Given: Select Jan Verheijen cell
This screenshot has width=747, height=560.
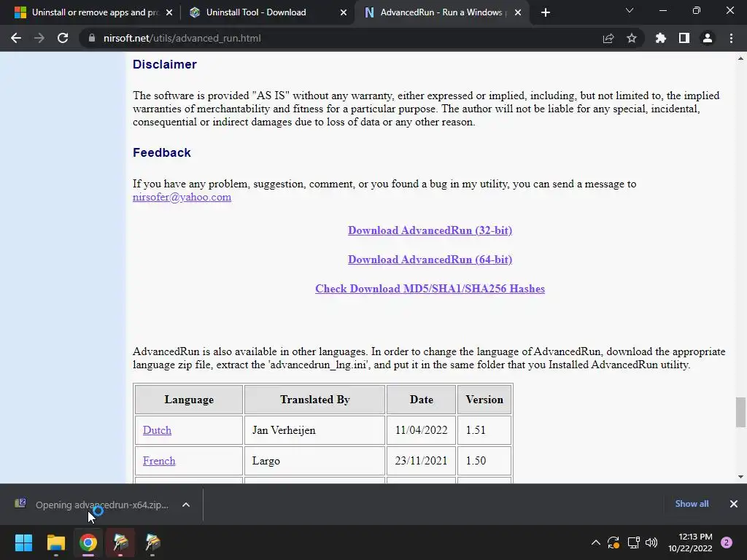Looking at the screenshot, I should click(x=314, y=430).
